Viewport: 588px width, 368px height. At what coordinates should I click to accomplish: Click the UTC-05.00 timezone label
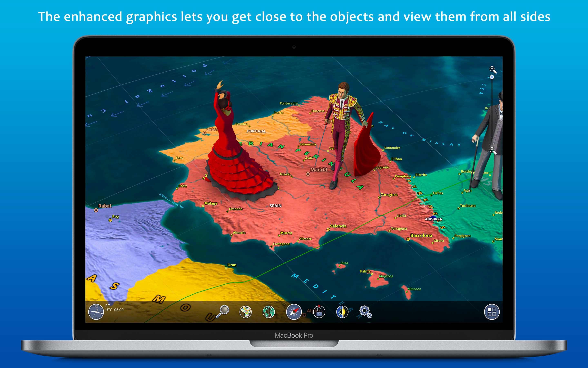click(x=115, y=310)
